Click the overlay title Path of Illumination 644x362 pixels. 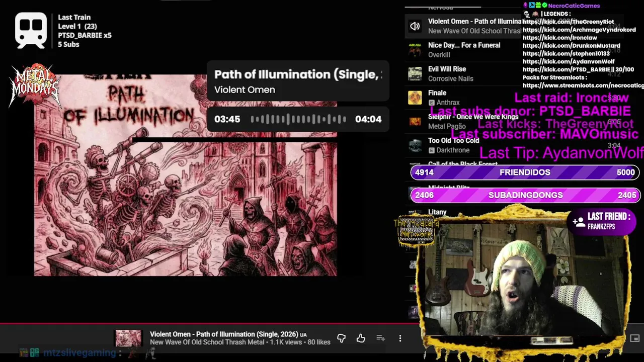click(x=298, y=74)
